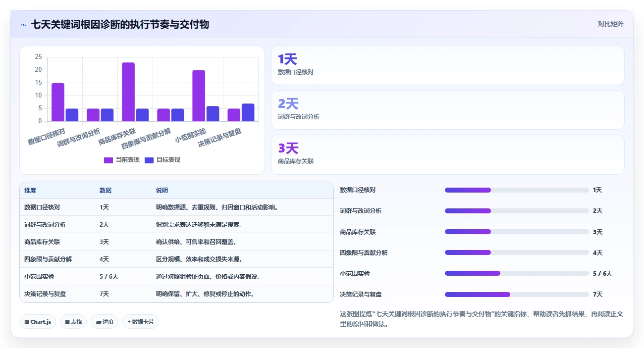
Task: Toggle the 当前表现 legend swatch
Action: 108,160
